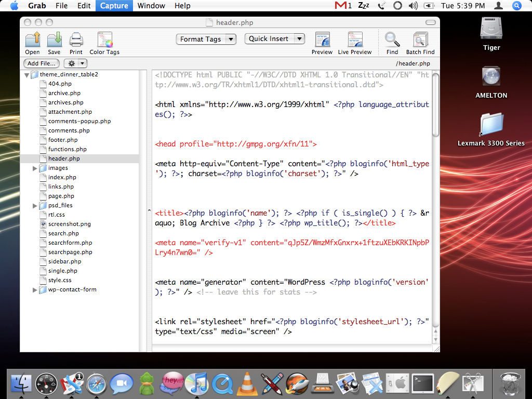Click the clock Tue 5:39 PM

(x=463, y=6)
